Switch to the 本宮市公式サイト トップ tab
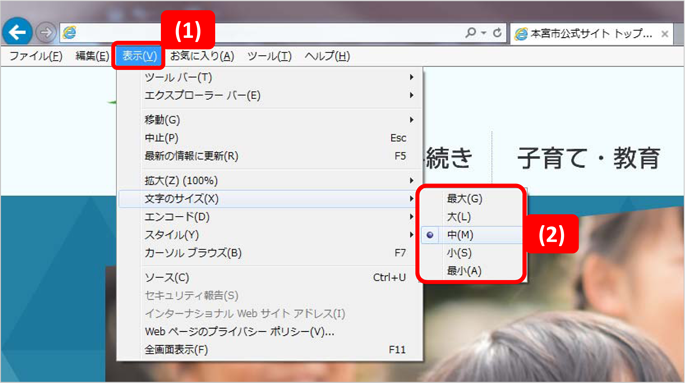This screenshot has width=685, height=383. [x=592, y=34]
